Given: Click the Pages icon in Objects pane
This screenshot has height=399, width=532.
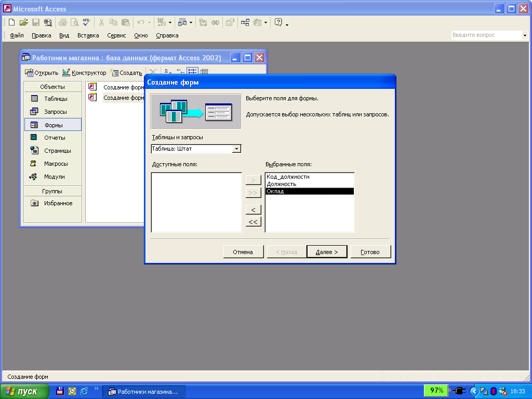Looking at the screenshot, I should (34, 150).
